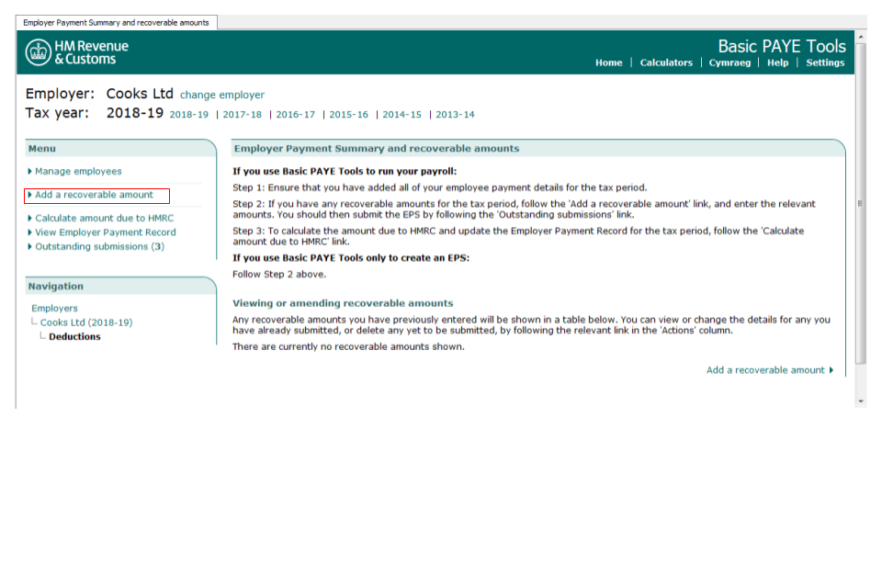The height and width of the screenshot is (588, 882).
Task: Select tax year 2018-19 link
Action: (189, 114)
